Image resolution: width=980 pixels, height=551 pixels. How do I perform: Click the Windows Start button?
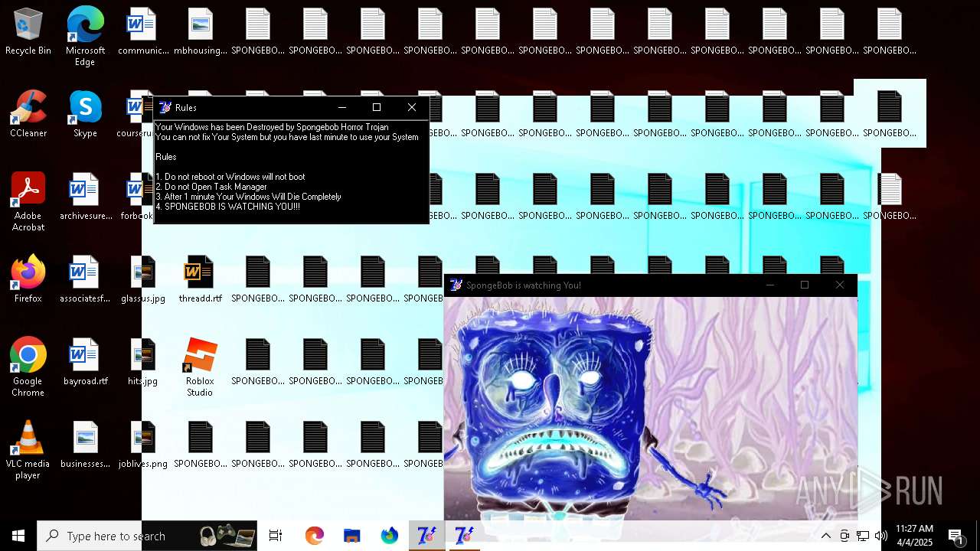click(18, 536)
